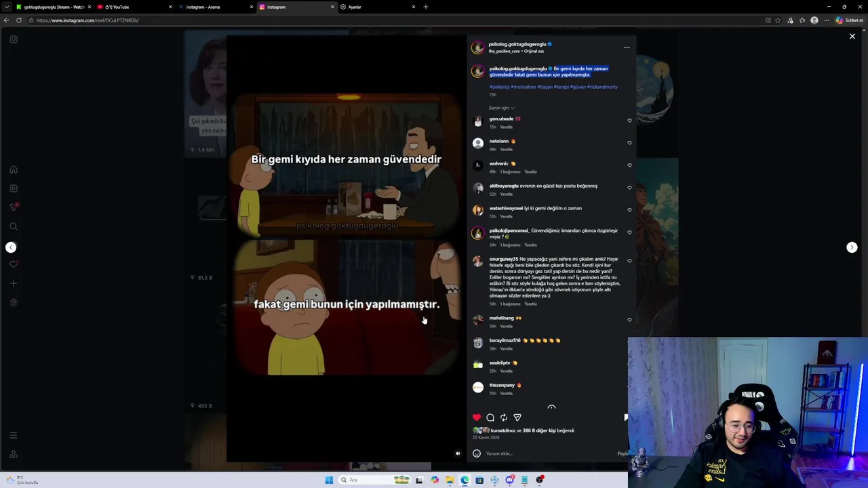The width and height of the screenshot is (868, 488).
Task: Open the "Sohbet et" Copilot button
Action: (x=848, y=20)
